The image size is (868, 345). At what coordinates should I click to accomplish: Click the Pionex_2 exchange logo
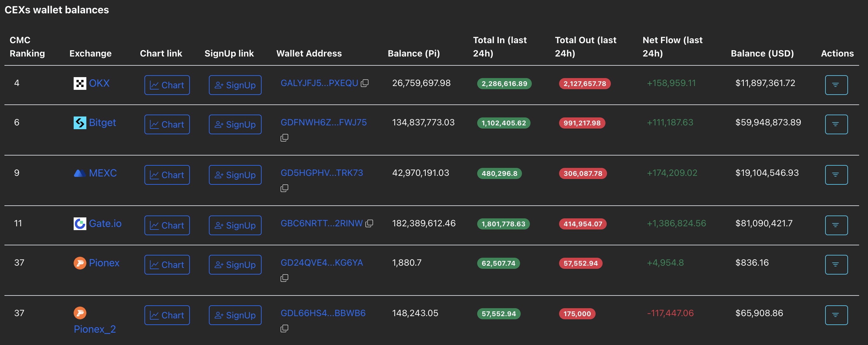80,313
